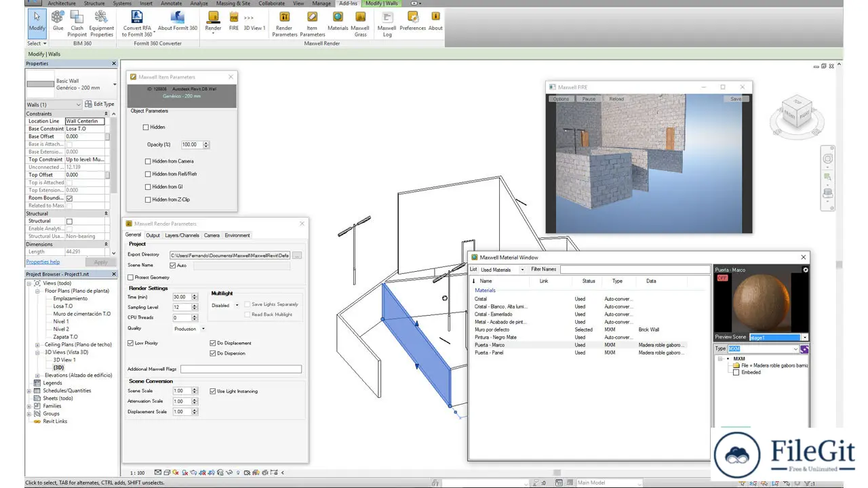Toggle Hidden checkbox in Item Parameters
The image size is (868, 488).
coord(146,127)
